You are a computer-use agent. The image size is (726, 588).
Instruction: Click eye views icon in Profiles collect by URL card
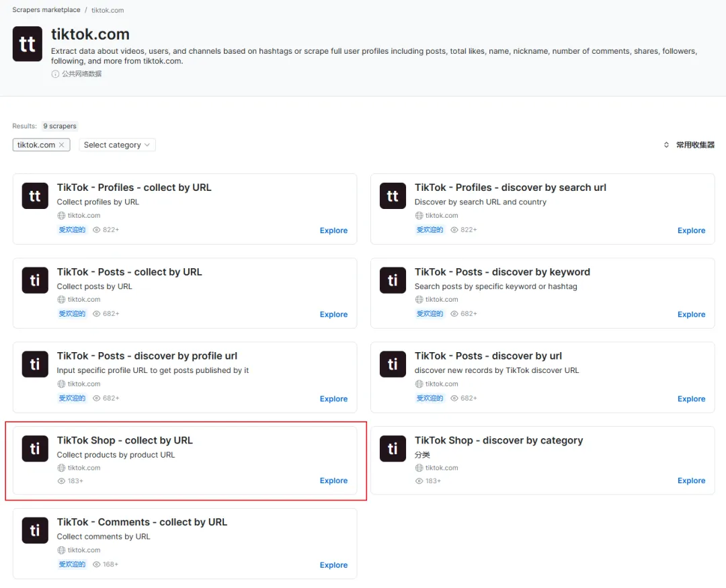(x=96, y=230)
